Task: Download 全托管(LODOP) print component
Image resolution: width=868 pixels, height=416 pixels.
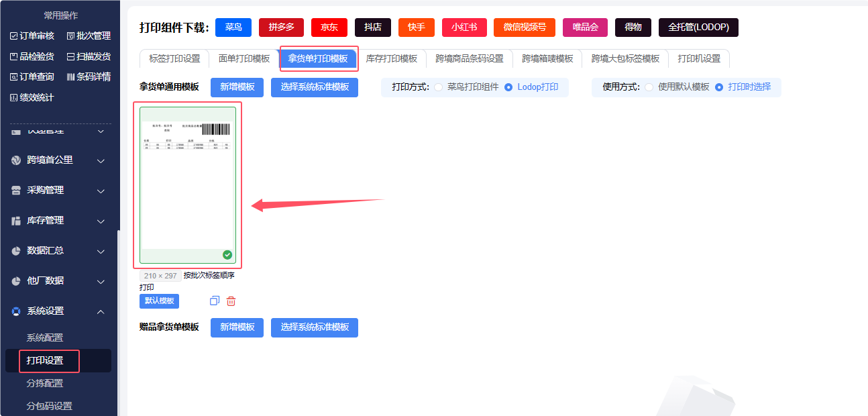Action: (698, 28)
